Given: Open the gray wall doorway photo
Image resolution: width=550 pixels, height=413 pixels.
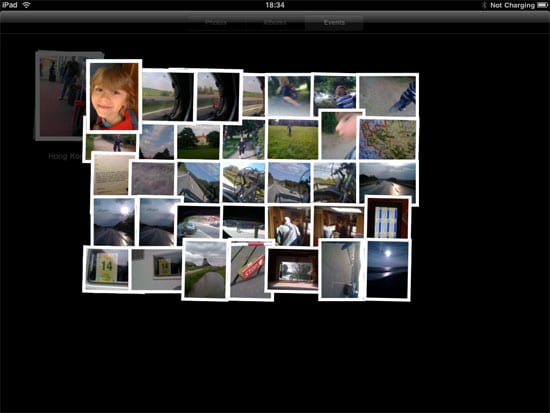Looking at the screenshot, I should click(341, 269).
